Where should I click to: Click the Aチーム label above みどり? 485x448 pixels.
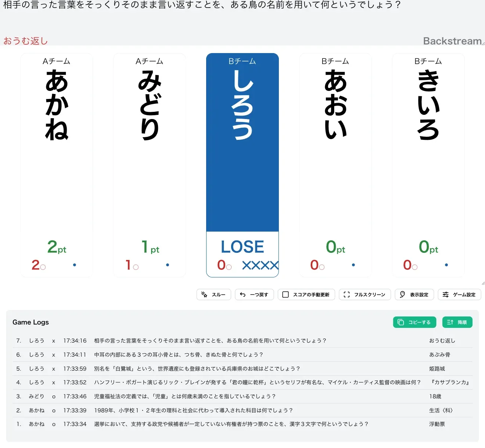pos(150,61)
